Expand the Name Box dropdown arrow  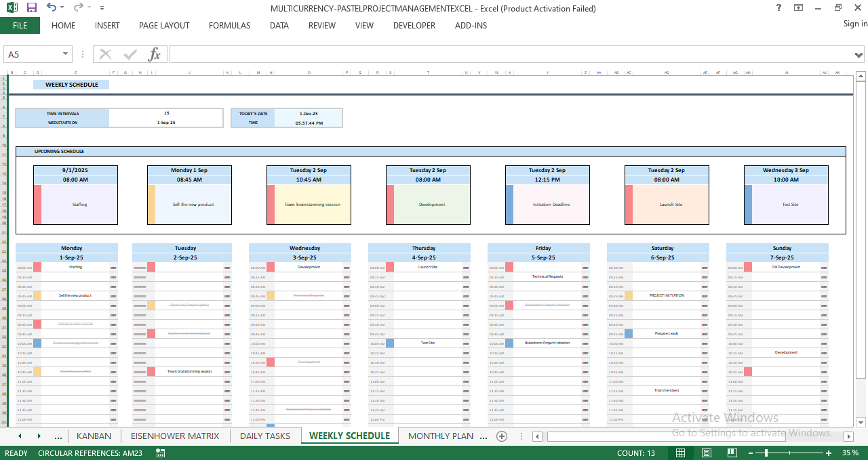click(66, 54)
